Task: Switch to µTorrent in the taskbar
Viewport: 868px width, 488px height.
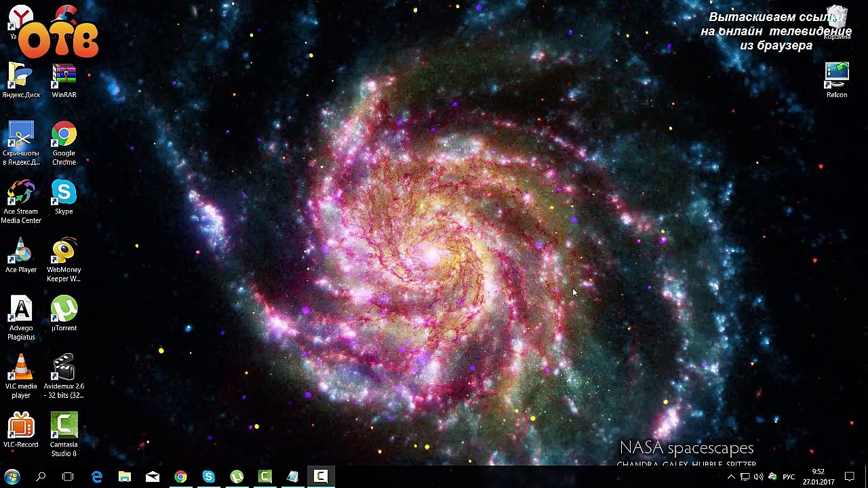Action: click(x=237, y=477)
